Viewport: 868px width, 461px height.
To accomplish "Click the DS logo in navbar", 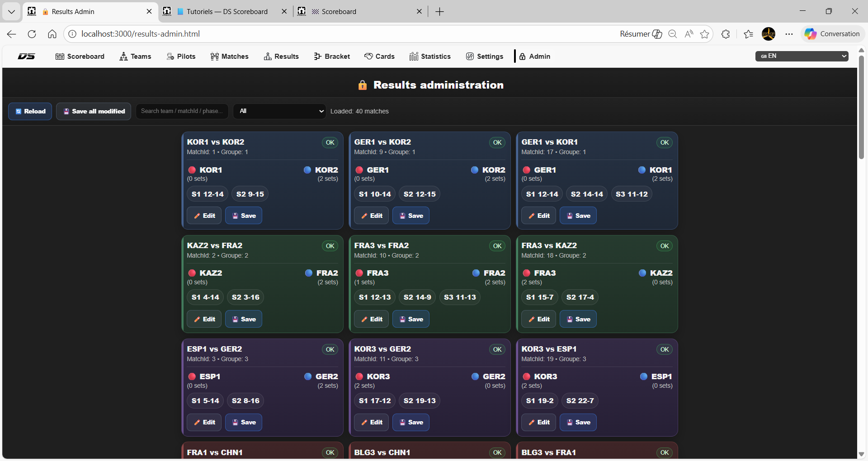I will click(26, 56).
